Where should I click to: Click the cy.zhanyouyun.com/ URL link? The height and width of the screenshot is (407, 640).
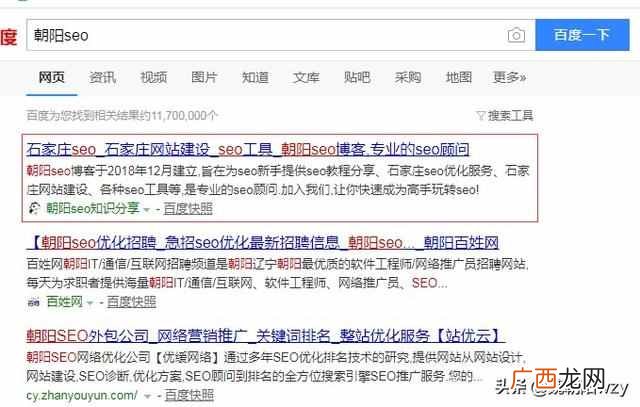pos(82,395)
